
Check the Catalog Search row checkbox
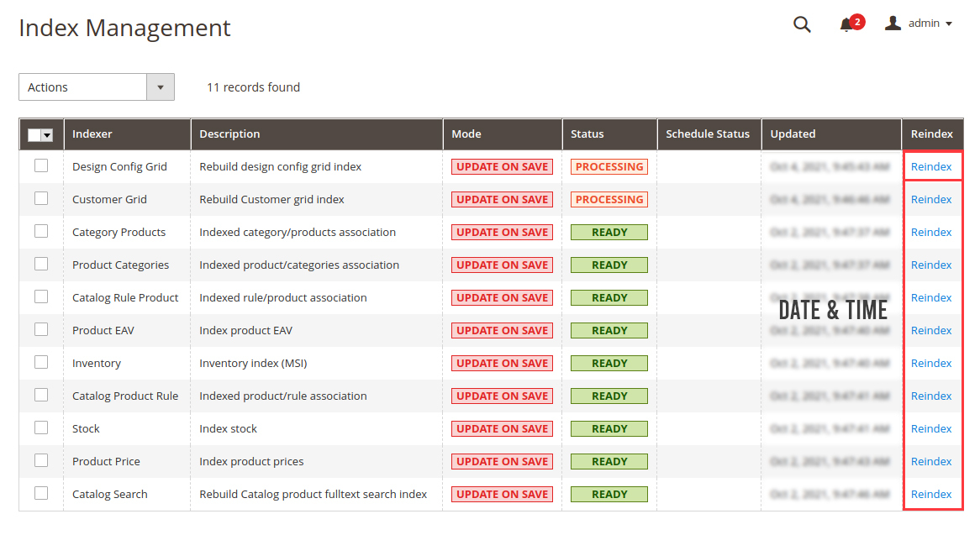pyautogui.click(x=41, y=493)
